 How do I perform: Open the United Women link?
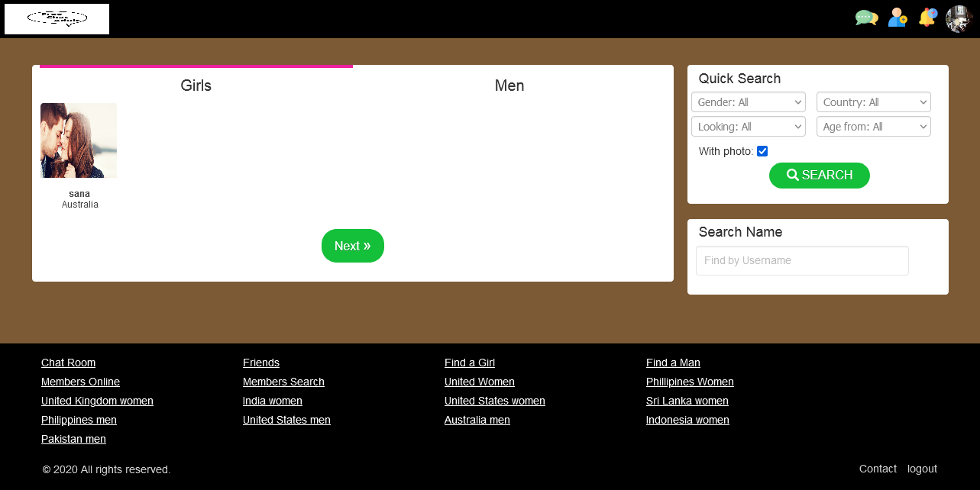480,382
